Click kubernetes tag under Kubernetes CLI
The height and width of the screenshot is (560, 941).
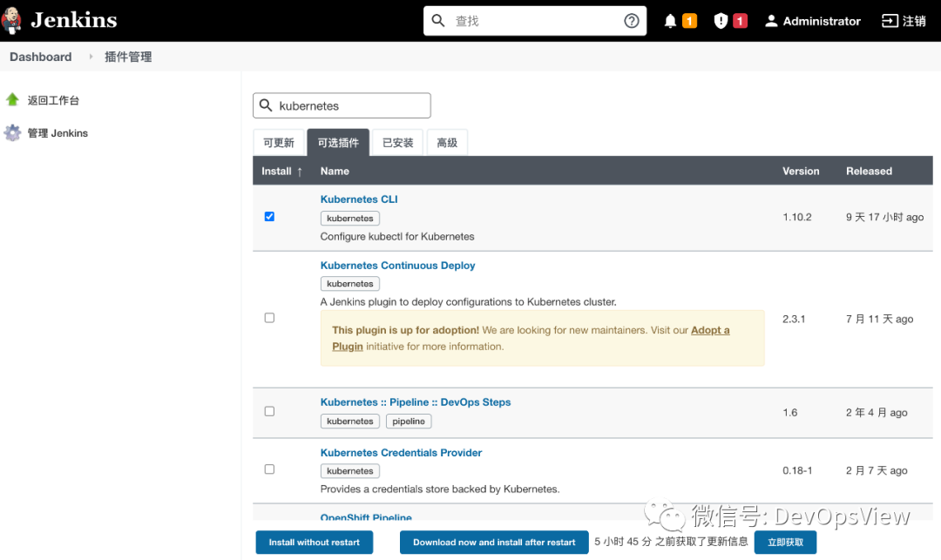click(350, 219)
